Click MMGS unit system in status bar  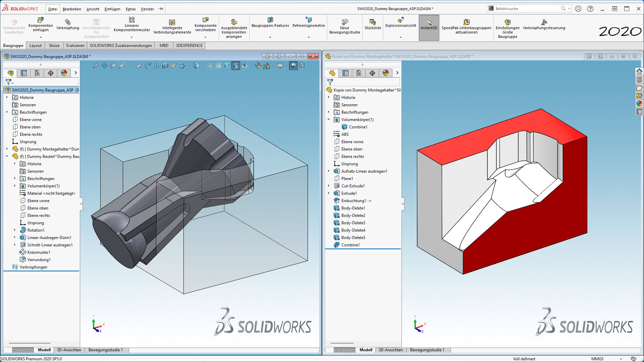point(597,359)
